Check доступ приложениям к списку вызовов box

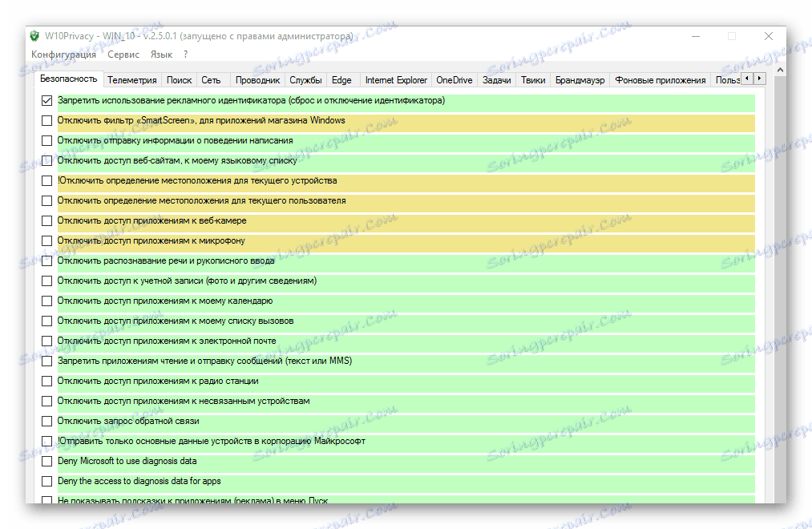[47, 321]
